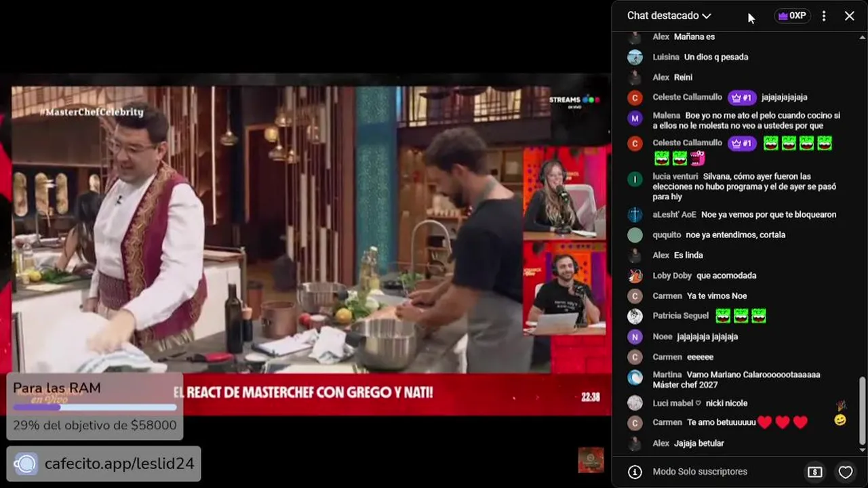
Task: Open the 0XP crown points badge
Action: click(x=792, y=16)
